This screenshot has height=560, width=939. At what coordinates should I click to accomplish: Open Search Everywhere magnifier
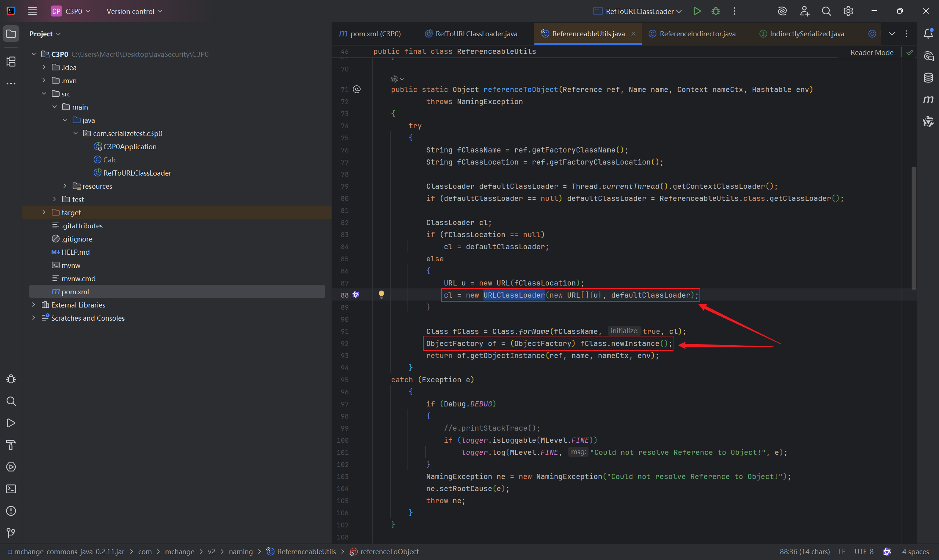[x=826, y=11]
